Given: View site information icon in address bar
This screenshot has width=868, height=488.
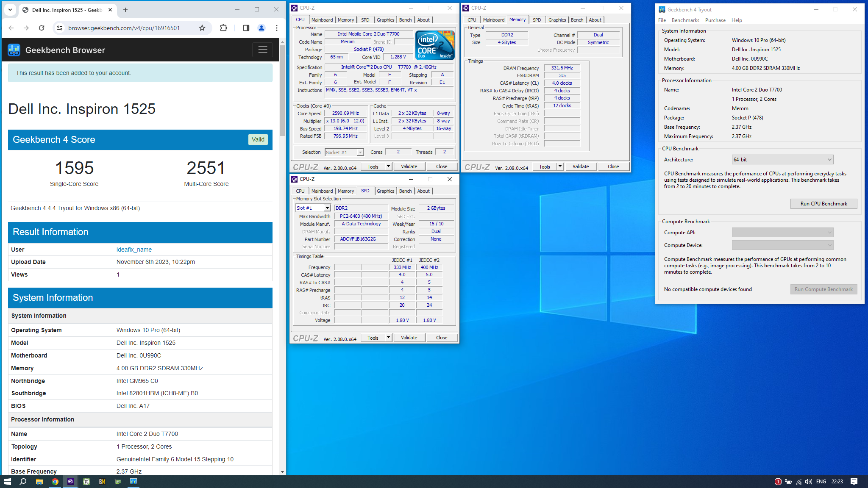Looking at the screenshot, I should tap(60, 28).
